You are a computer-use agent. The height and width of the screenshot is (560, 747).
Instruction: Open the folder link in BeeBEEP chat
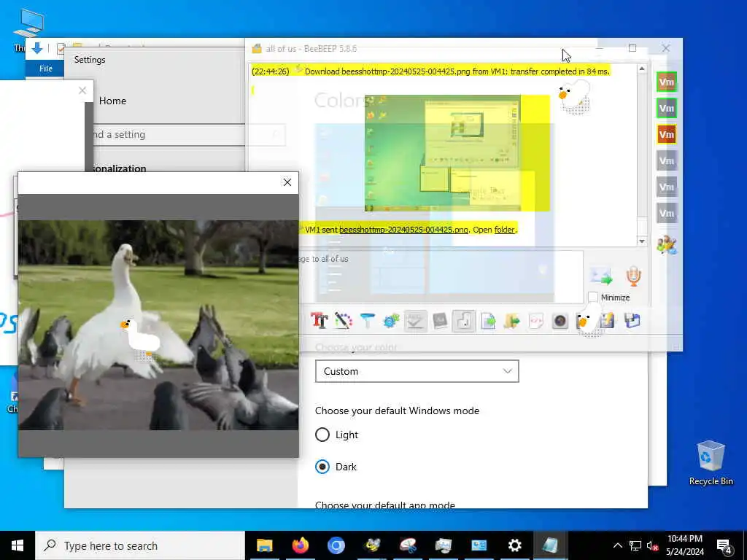pos(504,230)
